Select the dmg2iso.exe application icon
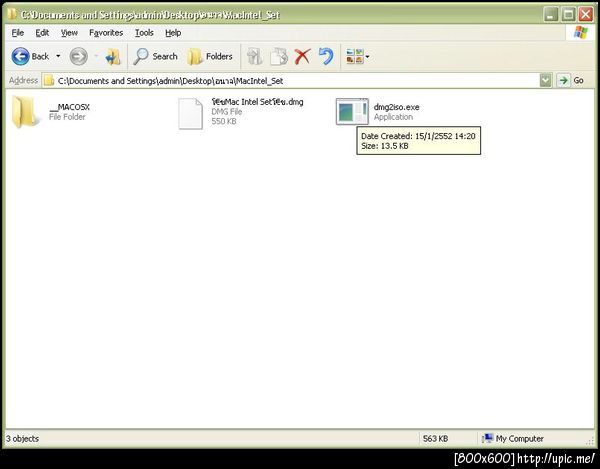The width and height of the screenshot is (600, 469). (352, 111)
